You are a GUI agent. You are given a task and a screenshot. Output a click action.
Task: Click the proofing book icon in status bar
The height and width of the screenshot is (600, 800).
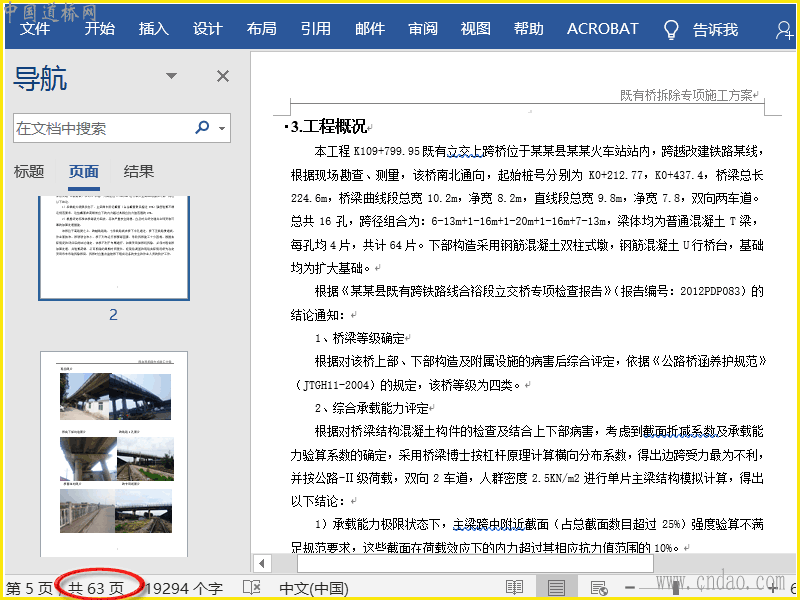(252, 587)
